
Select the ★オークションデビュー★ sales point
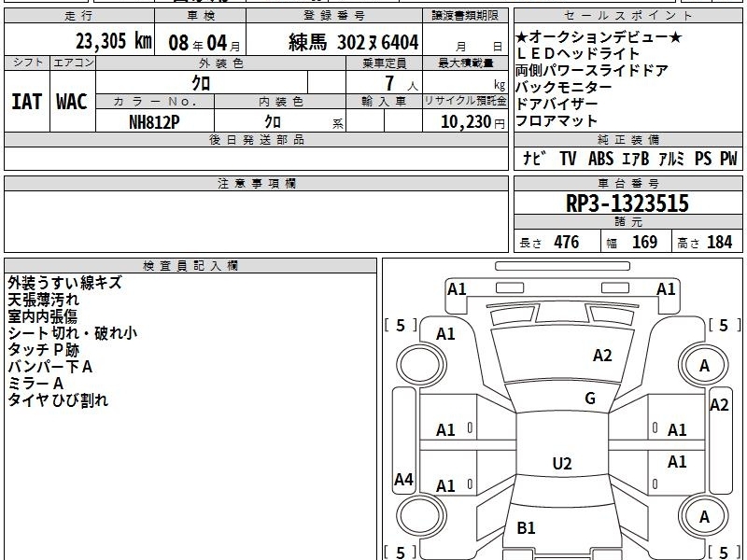(x=599, y=37)
